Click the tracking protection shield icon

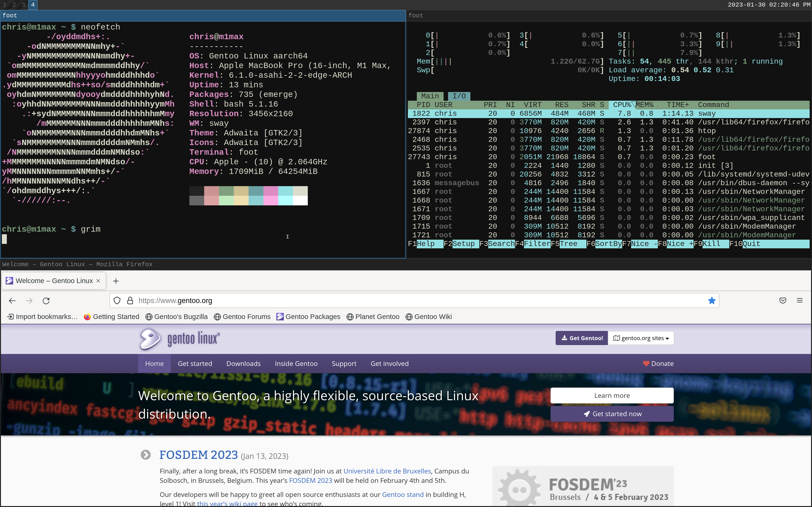pos(117,301)
